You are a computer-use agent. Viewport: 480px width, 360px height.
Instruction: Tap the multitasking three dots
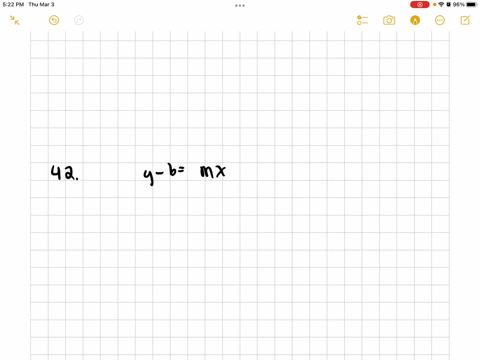240,5
